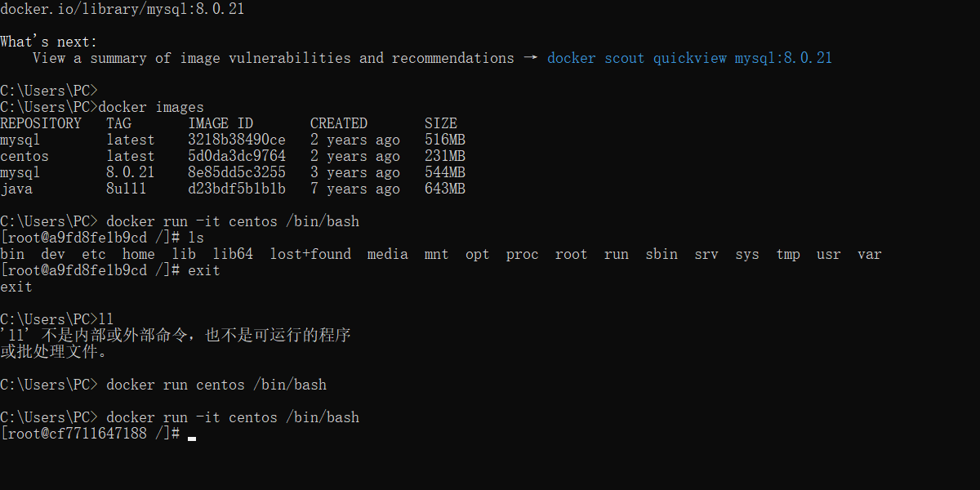Click the TAG column header
The width and height of the screenshot is (980, 490).
pyautogui.click(x=118, y=123)
